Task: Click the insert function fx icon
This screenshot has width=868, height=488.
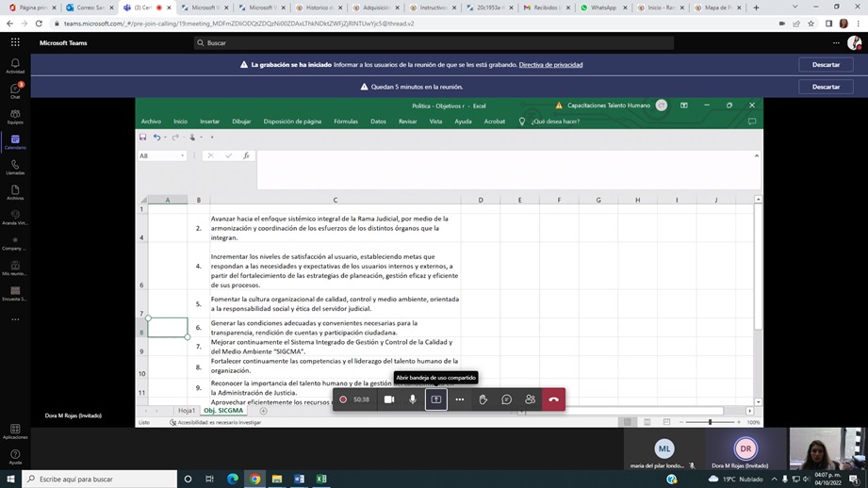Action: point(246,156)
